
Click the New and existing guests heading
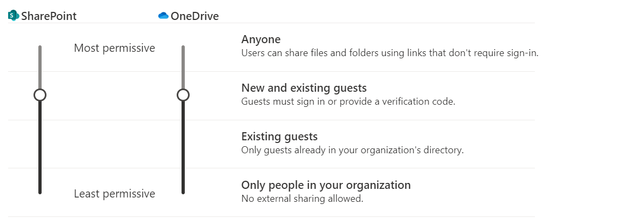304,88
